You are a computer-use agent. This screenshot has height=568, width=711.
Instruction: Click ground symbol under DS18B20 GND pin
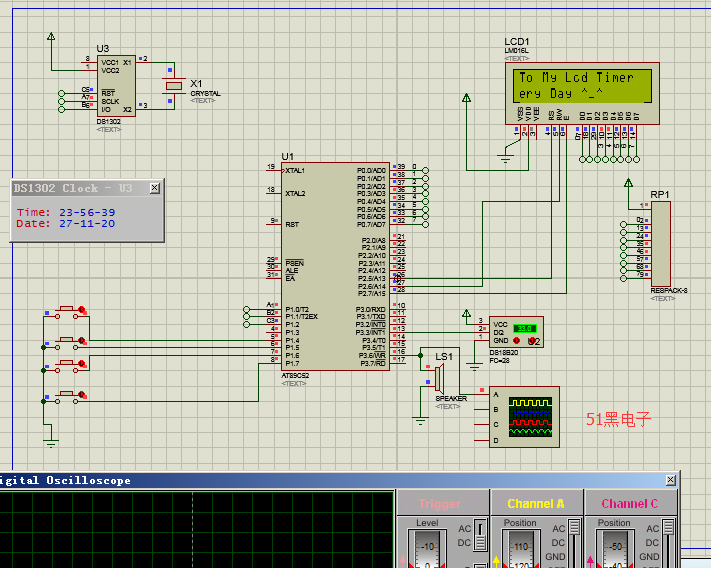point(474,367)
